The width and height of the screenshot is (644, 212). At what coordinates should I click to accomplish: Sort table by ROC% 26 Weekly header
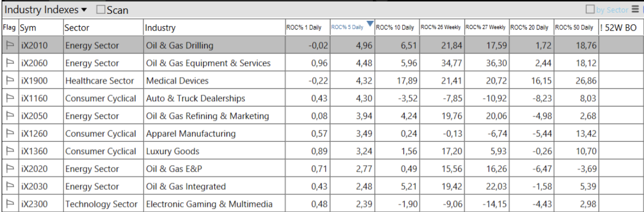[x=441, y=28]
